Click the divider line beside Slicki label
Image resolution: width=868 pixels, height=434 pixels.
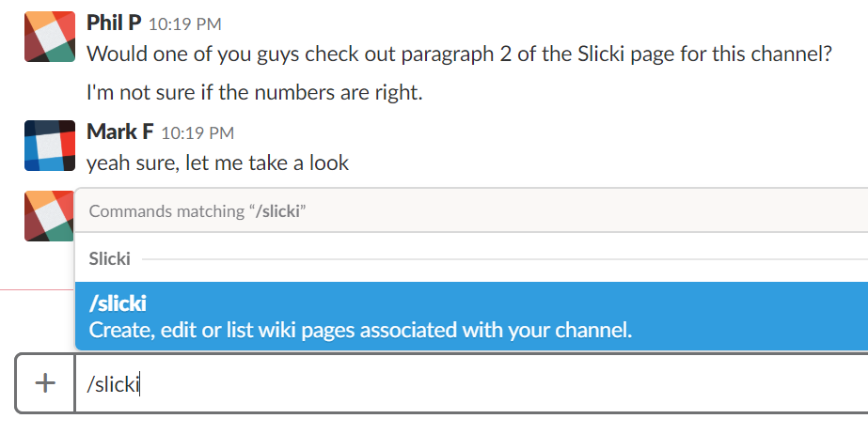(x=505, y=258)
